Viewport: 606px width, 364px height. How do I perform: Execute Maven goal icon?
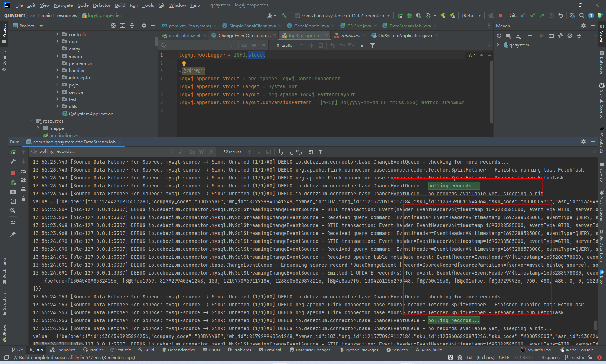click(x=551, y=36)
